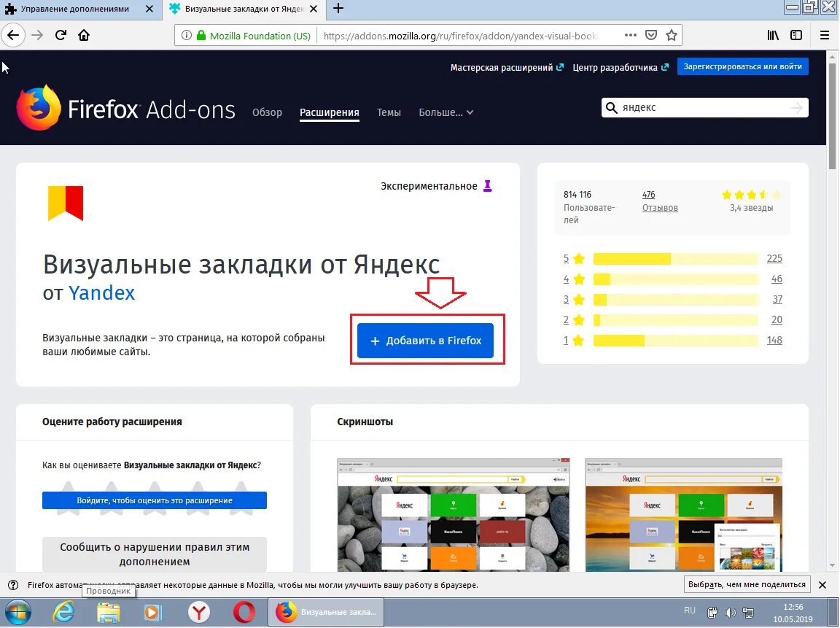Submit search with arrow button
This screenshot has height=628, width=840.
click(797, 108)
